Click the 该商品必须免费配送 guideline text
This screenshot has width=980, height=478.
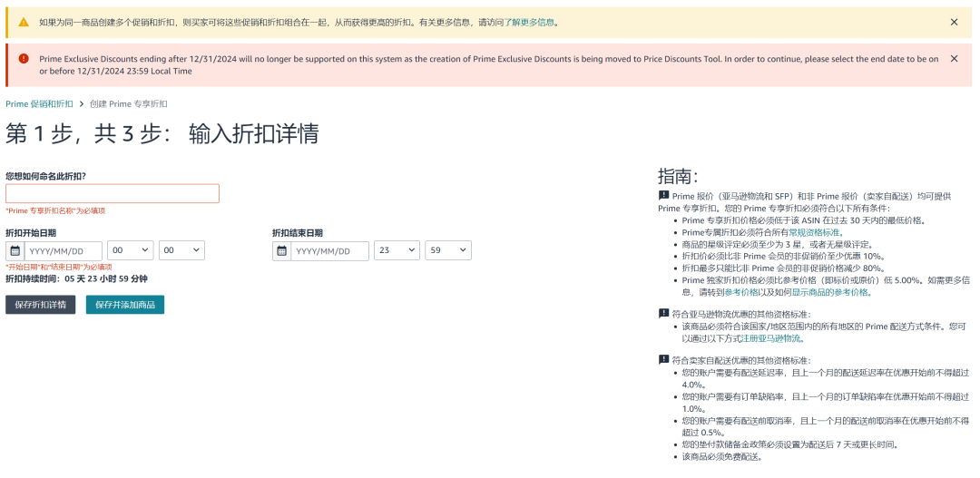point(722,457)
